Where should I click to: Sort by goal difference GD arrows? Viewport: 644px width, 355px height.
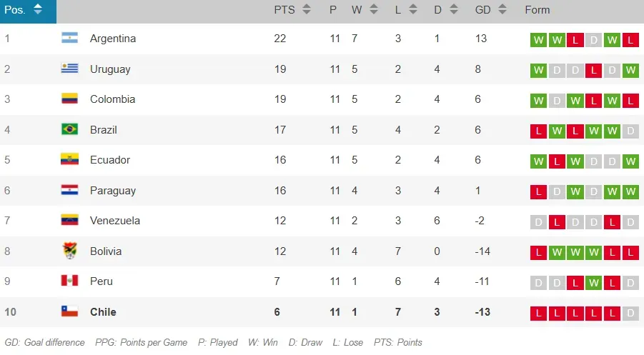coord(502,10)
